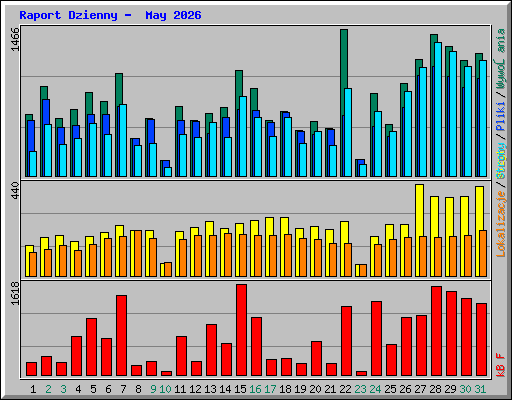The width and height of the screenshot is (512, 400).
Task: Click day 30 on the x-axis
Action: (x=465, y=389)
